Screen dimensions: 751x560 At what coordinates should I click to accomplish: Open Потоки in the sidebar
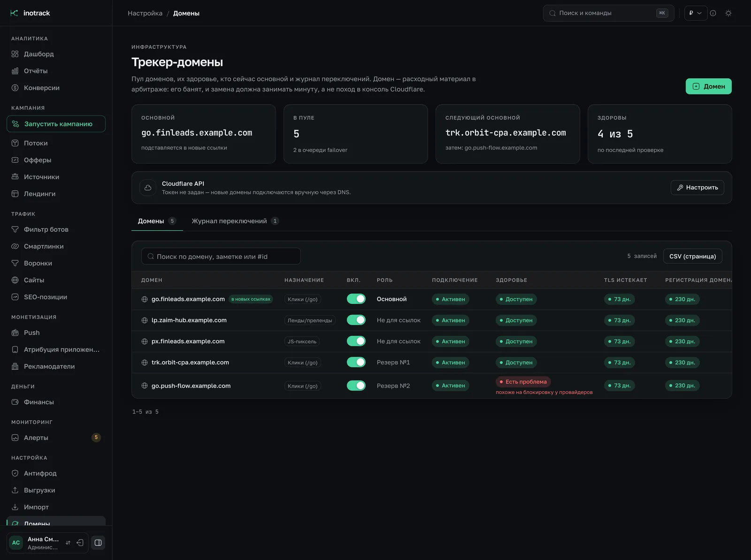(x=56, y=143)
